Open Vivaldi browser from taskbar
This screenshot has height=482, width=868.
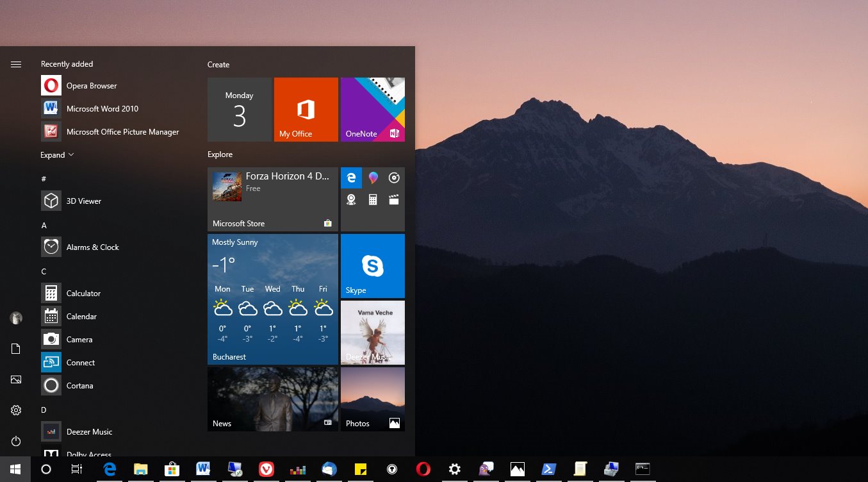(266, 469)
